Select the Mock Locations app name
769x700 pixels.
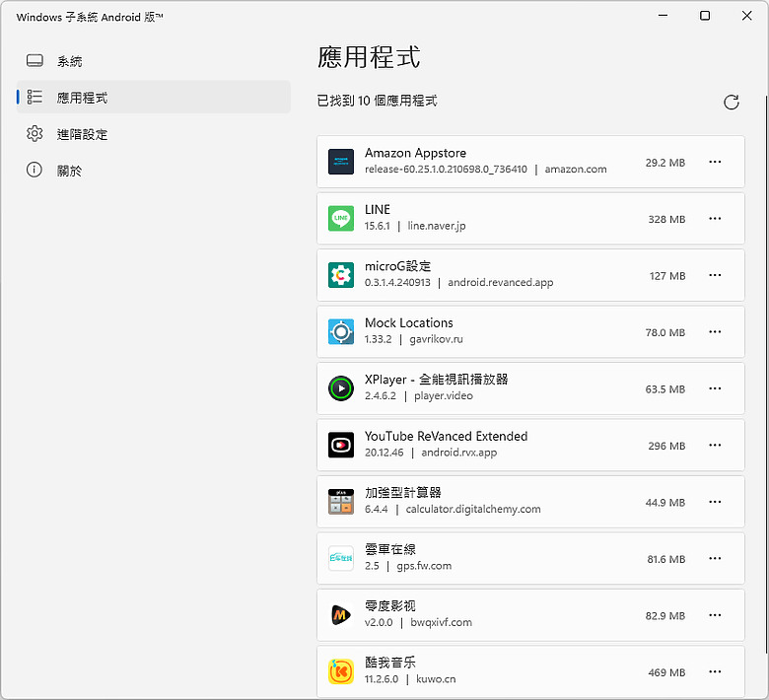(x=409, y=322)
